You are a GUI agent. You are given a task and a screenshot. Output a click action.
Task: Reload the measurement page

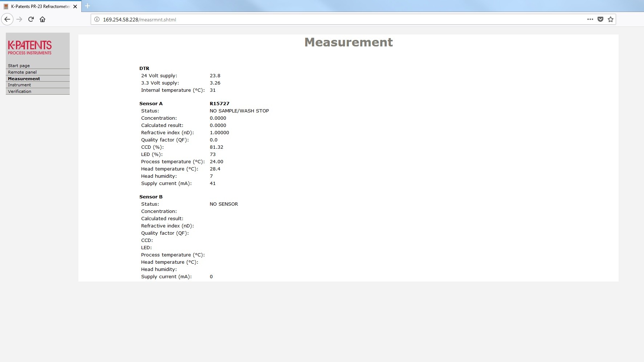31,19
